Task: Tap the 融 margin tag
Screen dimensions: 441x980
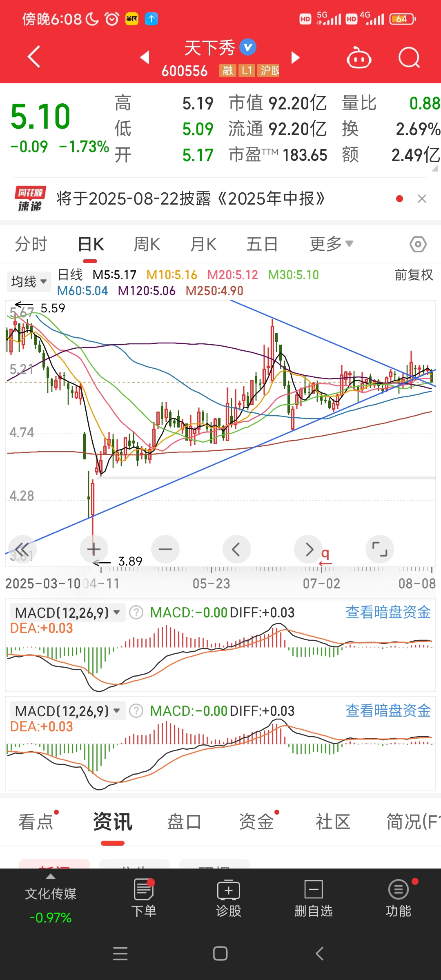Action: [228, 71]
